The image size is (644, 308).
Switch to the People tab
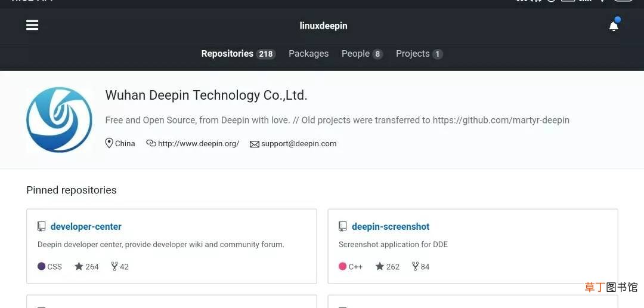363,54
